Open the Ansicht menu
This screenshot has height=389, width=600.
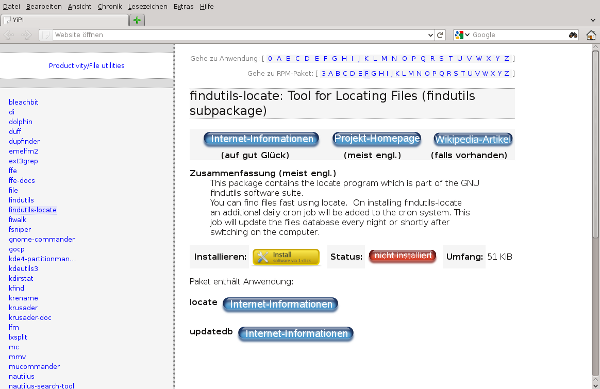[80, 7]
